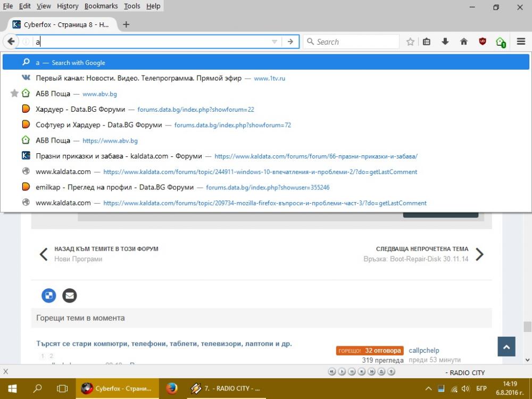Open taskbar search magnifier
Image resolution: width=532 pixels, height=399 pixels.
(x=37, y=388)
